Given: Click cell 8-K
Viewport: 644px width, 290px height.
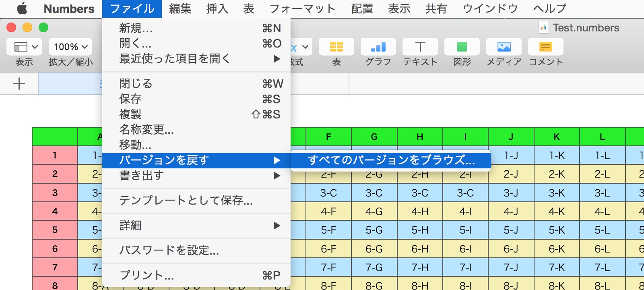Looking at the screenshot, I should pyautogui.click(x=557, y=284).
